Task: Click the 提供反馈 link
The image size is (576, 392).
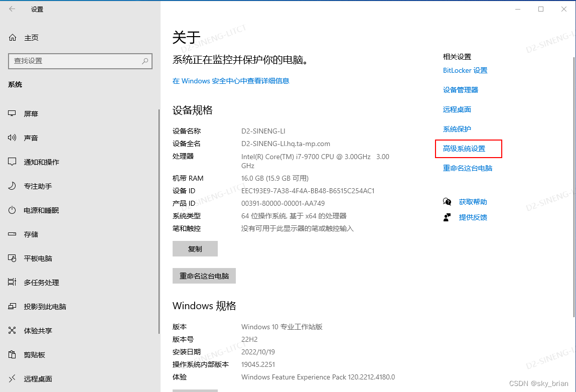Action: 473,217
